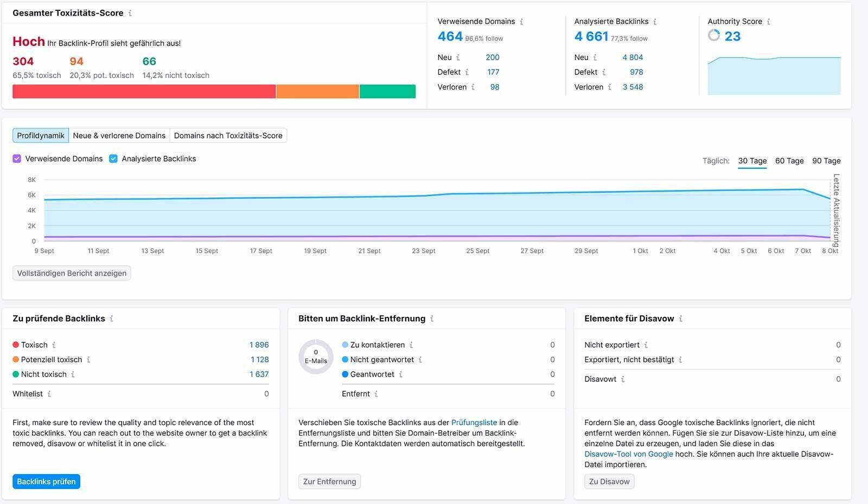Image resolution: width=868 pixels, height=504 pixels.
Task: Open info icon next to Bitten um Backlink-Entfernung
Action: pyautogui.click(x=432, y=319)
